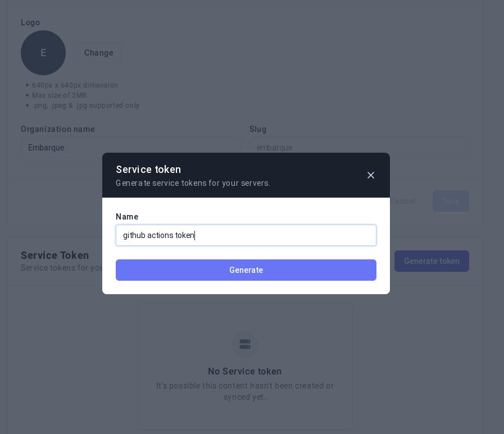Screen dimensions: 504x434
Task: Click the empty-state message about content not synced
Action: 244,391
